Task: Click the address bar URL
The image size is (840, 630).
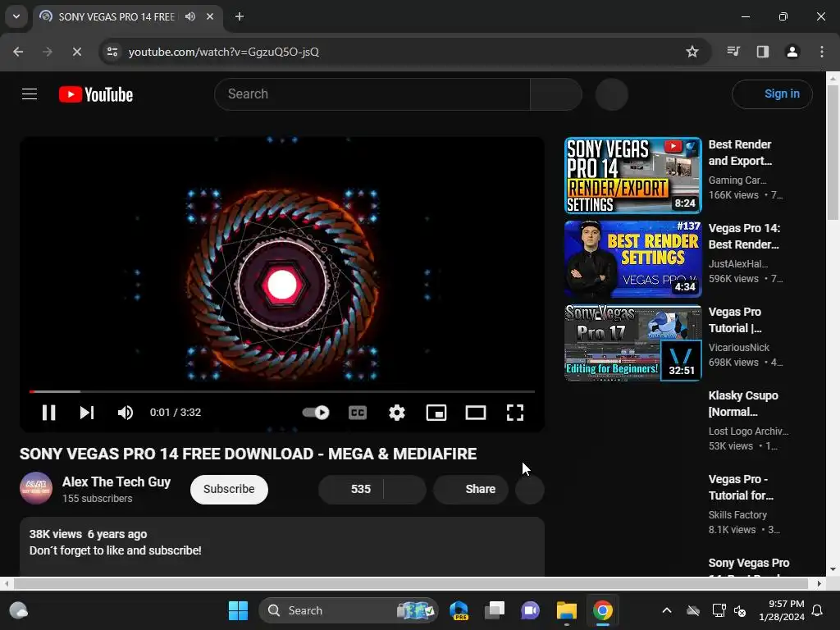Action: tap(223, 52)
